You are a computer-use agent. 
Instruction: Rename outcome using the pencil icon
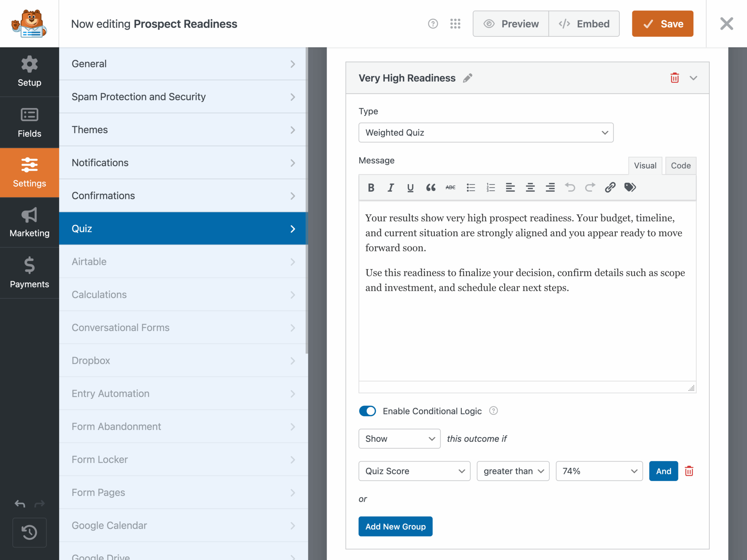tap(468, 78)
